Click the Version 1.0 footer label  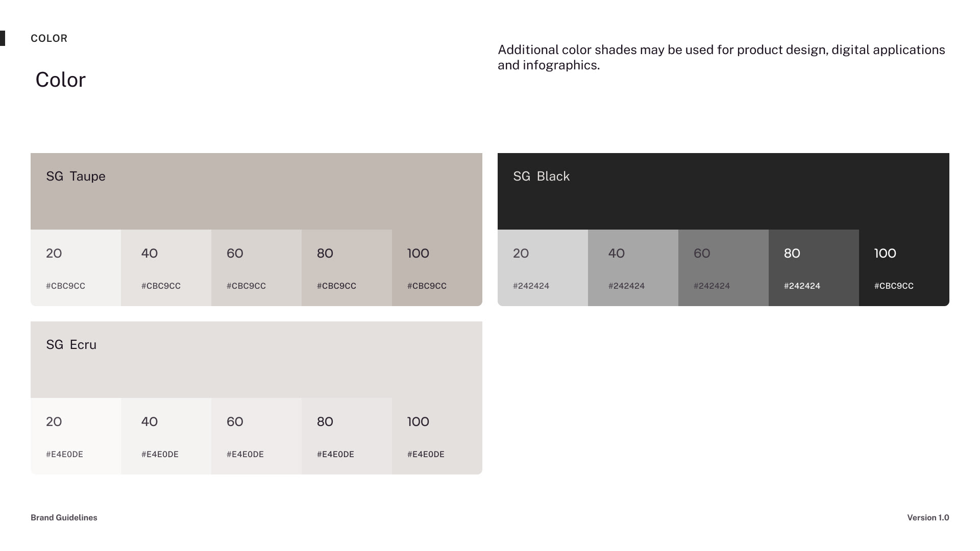(x=928, y=517)
